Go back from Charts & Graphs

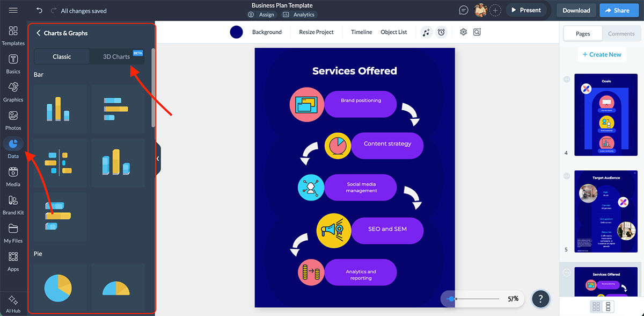pos(38,32)
